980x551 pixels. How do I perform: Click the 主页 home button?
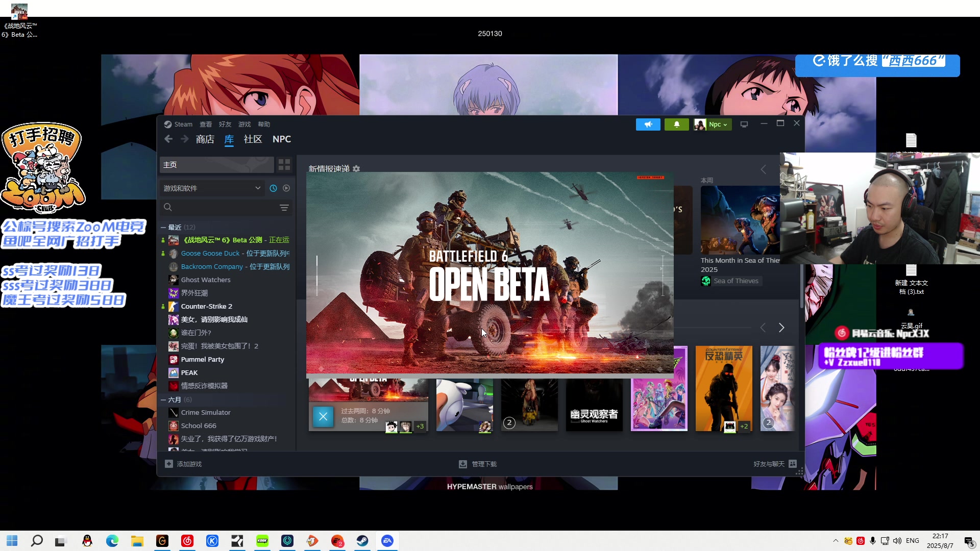217,165
